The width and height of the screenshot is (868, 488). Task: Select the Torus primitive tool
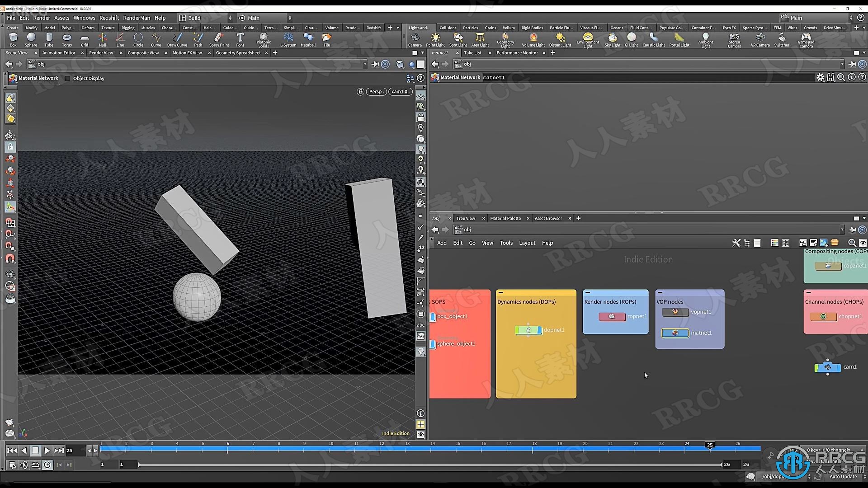[x=67, y=39]
